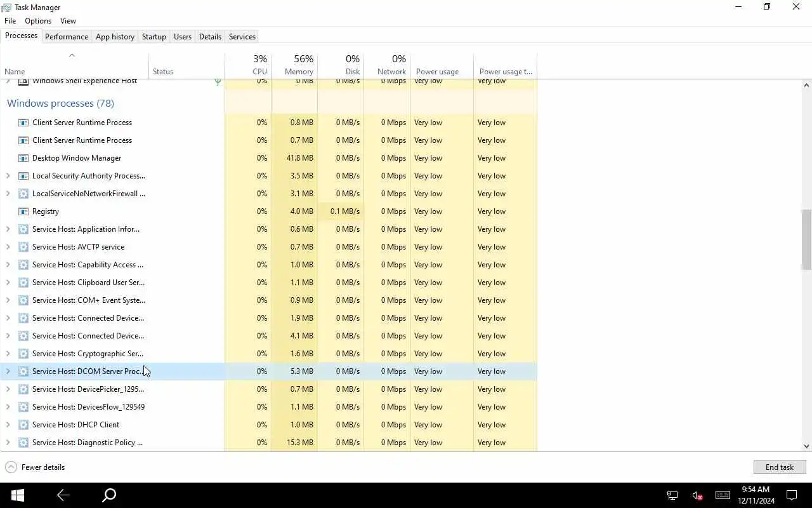Expand LocalServiceNoNetworkFirewall row
This screenshot has width=812, height=508.
click(x=8, y=194)
